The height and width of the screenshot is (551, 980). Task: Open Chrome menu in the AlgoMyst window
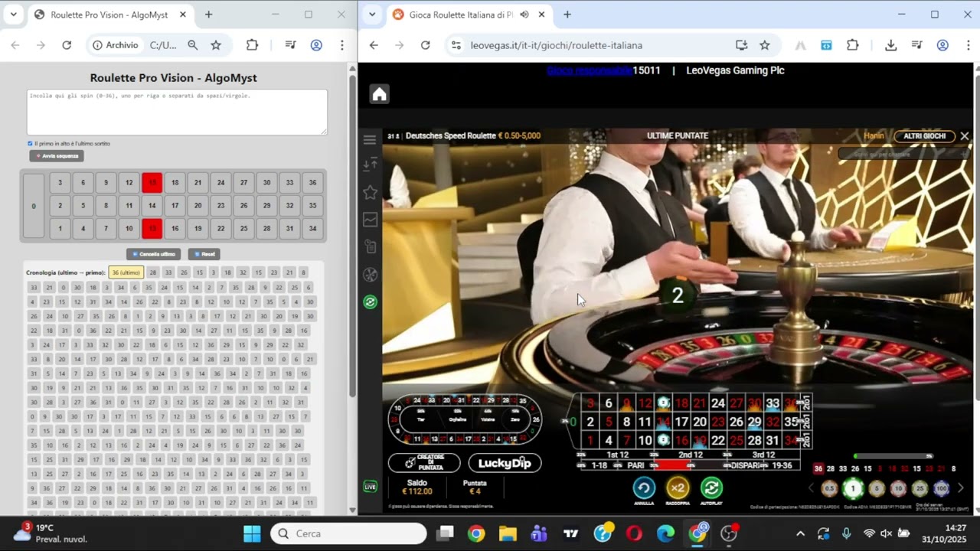pyautogui.click(x=342, y=45)
